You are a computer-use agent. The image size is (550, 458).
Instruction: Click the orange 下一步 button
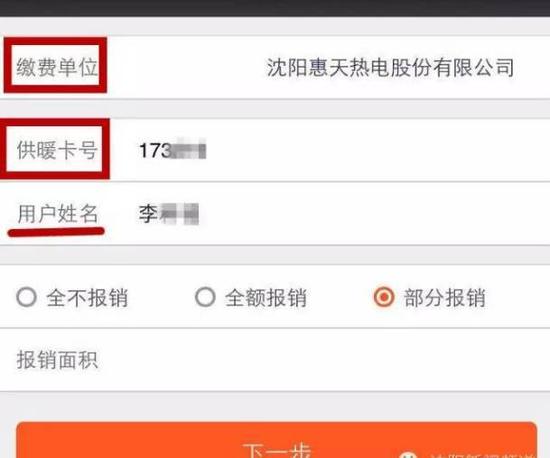(x=276, y=440)
